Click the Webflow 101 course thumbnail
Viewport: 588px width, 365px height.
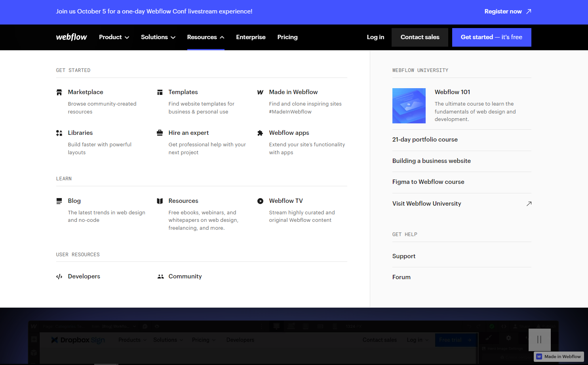[x=409, y=106]
